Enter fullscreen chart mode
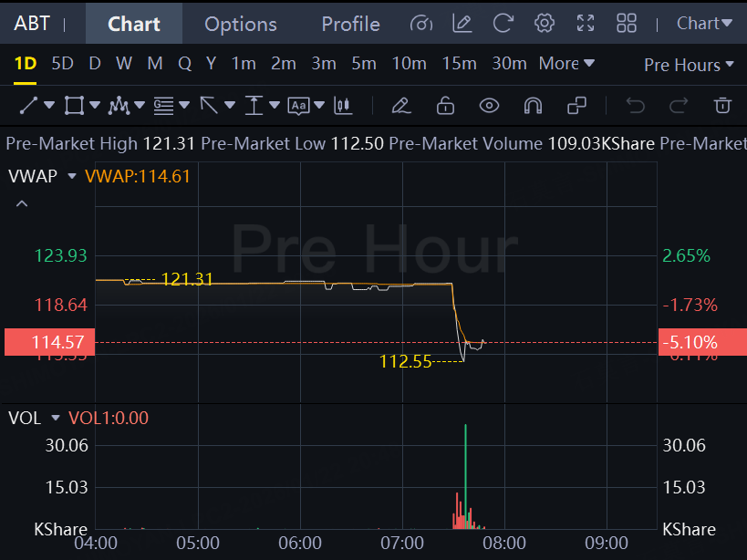747x560 pixels. tap(586, 23)
